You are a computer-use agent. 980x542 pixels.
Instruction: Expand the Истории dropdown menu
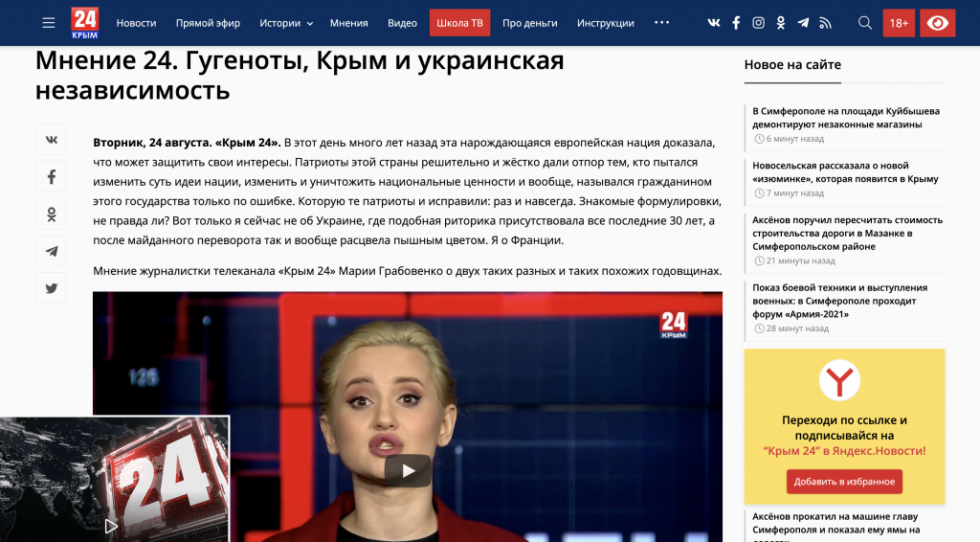coord(286,23)
